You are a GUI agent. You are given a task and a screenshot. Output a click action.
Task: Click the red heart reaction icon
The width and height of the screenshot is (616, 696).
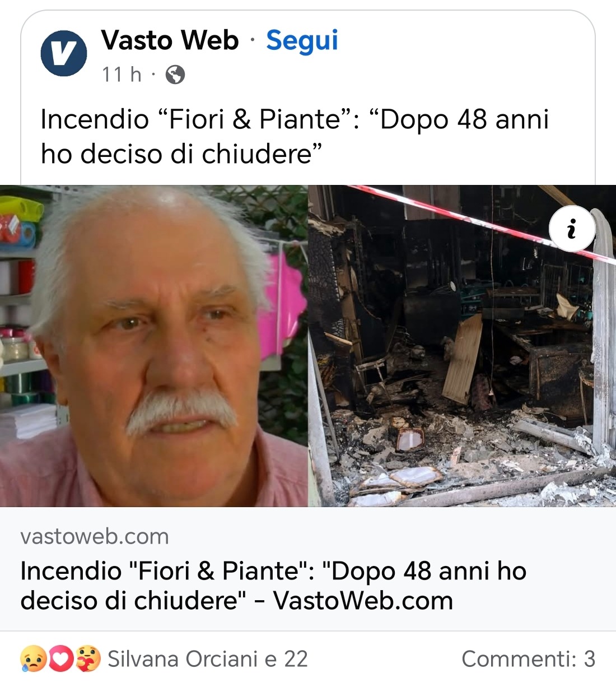click(61, 659)
